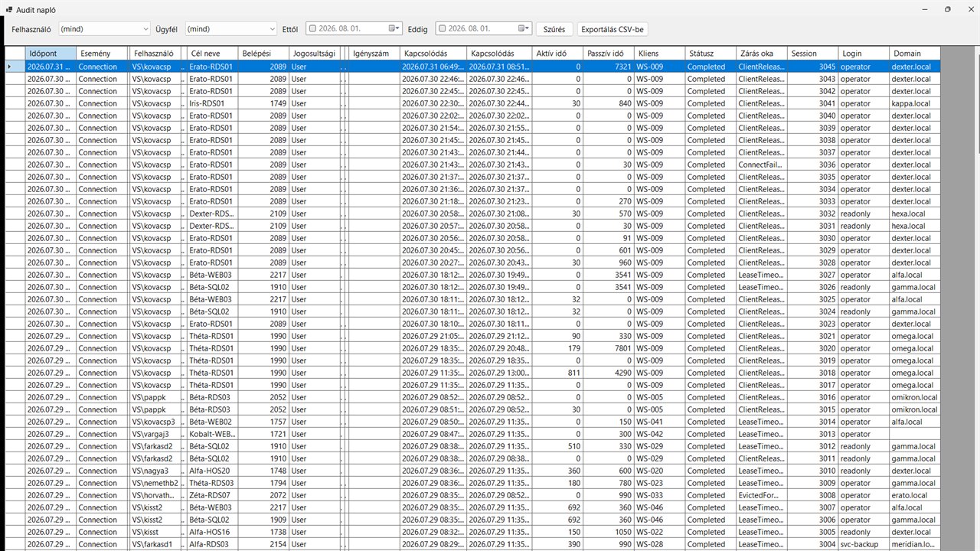Click svc-backup login cell
Image resolution: width=980 pixels, height=551 pixels.
coord(864,544)
